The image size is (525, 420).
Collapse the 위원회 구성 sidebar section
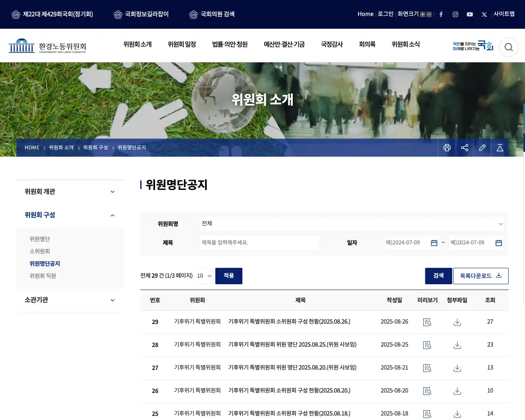coord(70,215)
